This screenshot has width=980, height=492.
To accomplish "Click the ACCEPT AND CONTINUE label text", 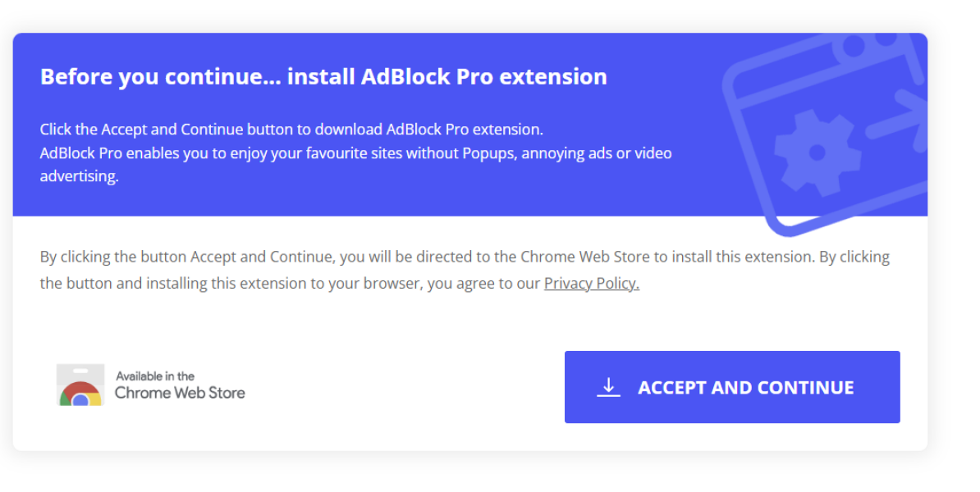I will click(x=745, y=387).
